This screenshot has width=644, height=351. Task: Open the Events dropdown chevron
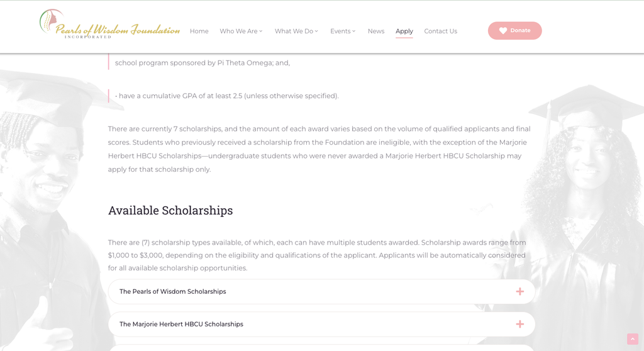353,31
